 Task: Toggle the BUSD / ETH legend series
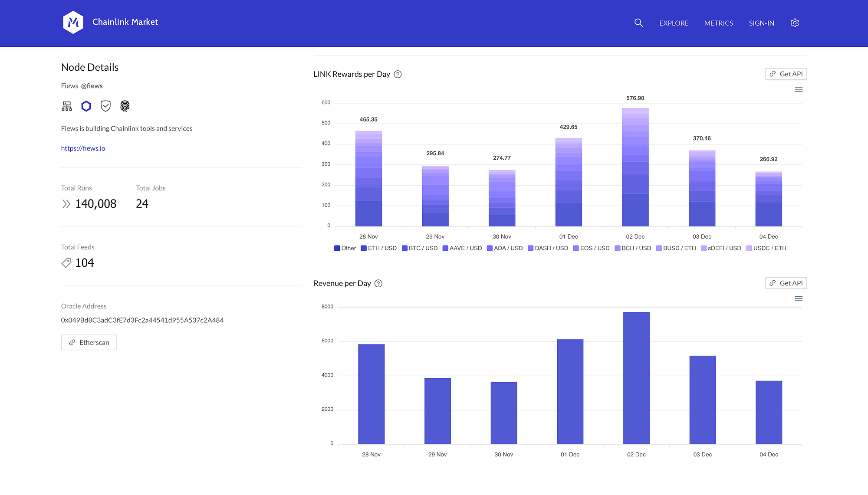(x=676, y=248)
